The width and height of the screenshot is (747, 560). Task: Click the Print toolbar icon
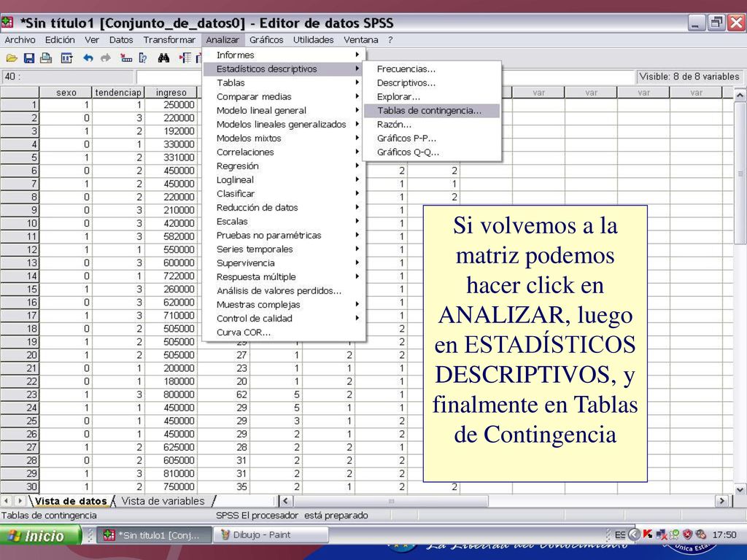pos(46,58)
